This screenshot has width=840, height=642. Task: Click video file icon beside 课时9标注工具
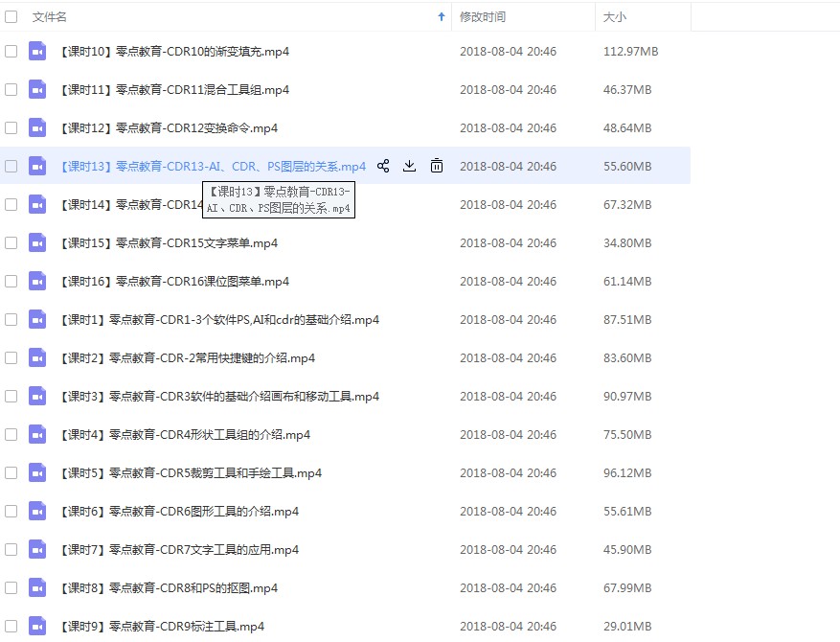coord(37,626)
